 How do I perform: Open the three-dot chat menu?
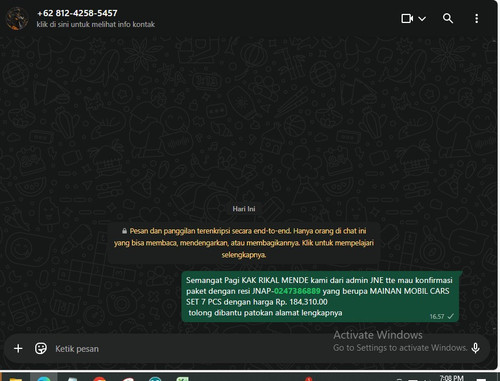click(x=477, y=18)
